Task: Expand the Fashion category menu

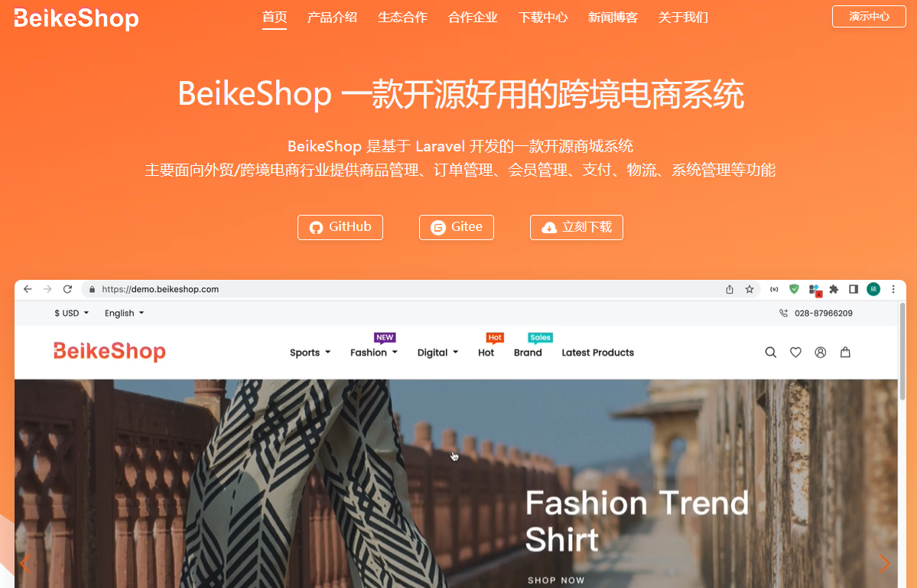Action: (374, 352)
